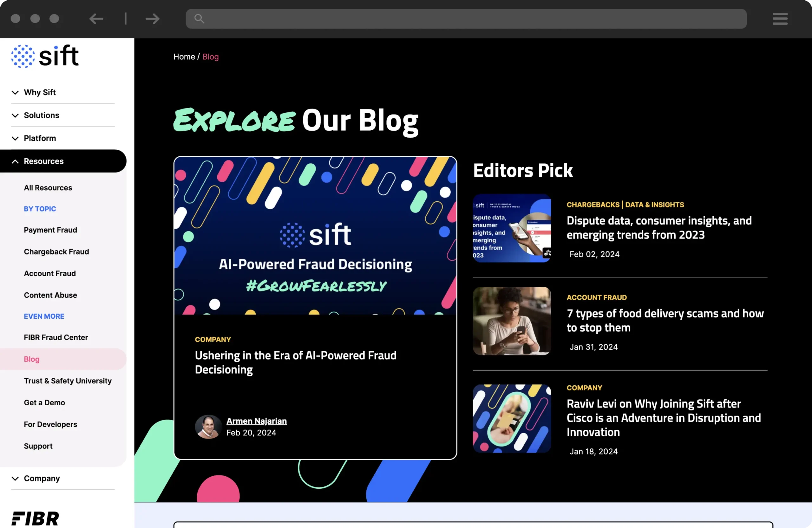Open Dispute data, consumer insights article

click(659, 228)
